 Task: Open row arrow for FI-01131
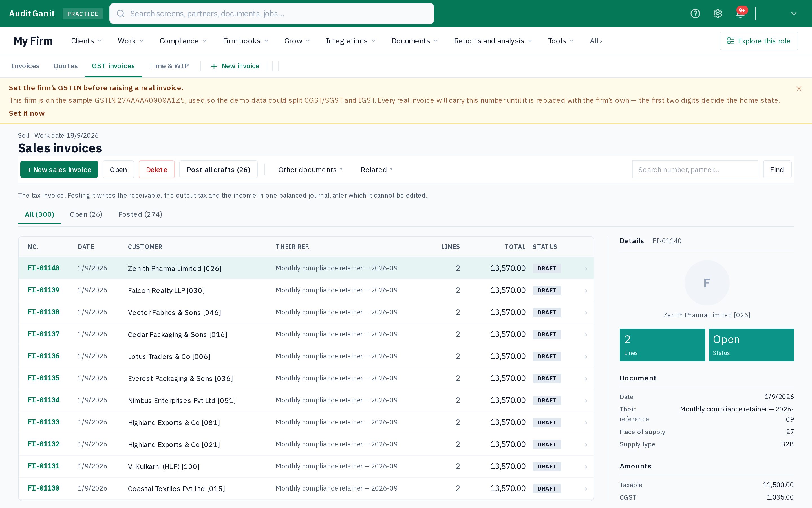[586, 467]
